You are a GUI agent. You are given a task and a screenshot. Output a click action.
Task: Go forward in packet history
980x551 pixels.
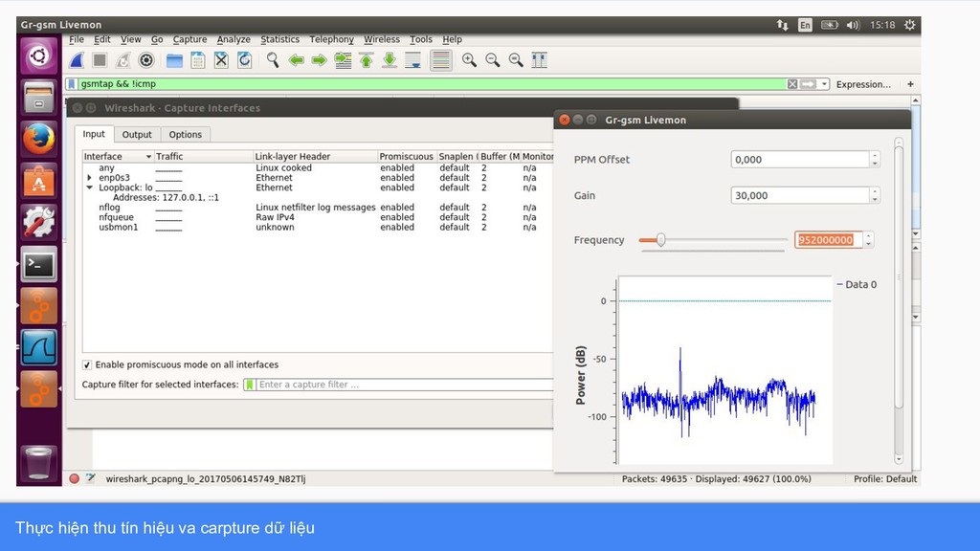pyautogui.click(x=320, y=60)
